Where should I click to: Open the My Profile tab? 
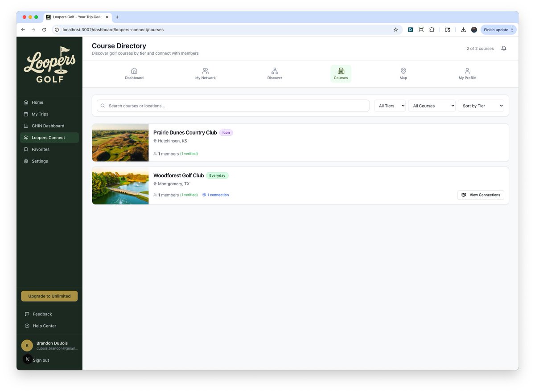(x=467, y=74)
